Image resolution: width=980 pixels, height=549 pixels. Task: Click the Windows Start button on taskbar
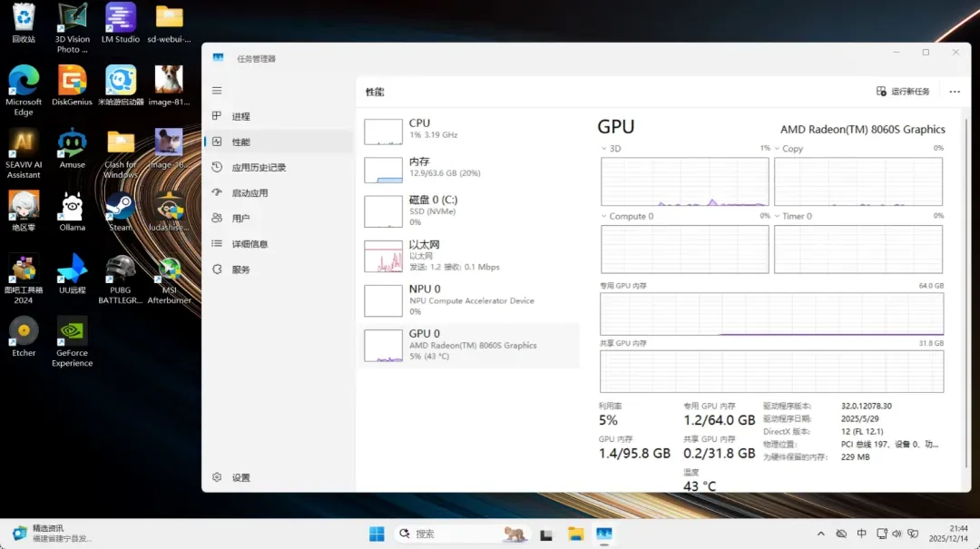tap(377, 534)
